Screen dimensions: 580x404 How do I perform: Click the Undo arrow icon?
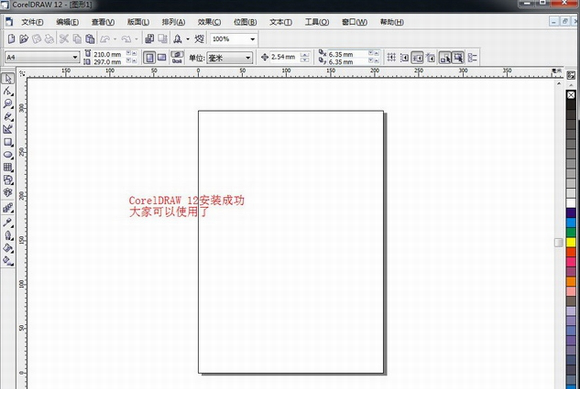coord(105,38)
